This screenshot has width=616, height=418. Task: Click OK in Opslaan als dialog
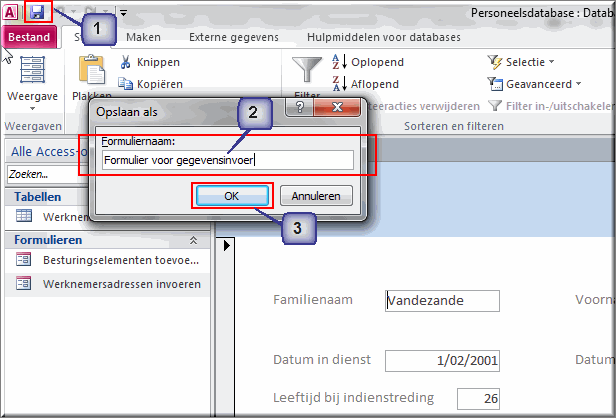coord(232,196)
